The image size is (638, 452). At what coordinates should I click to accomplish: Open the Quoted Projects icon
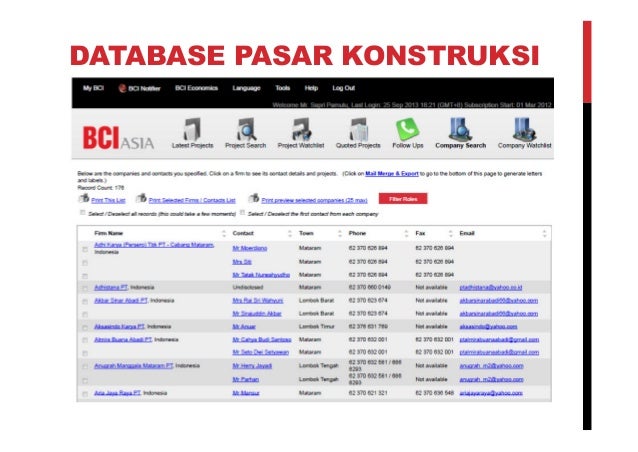(358, 129)
